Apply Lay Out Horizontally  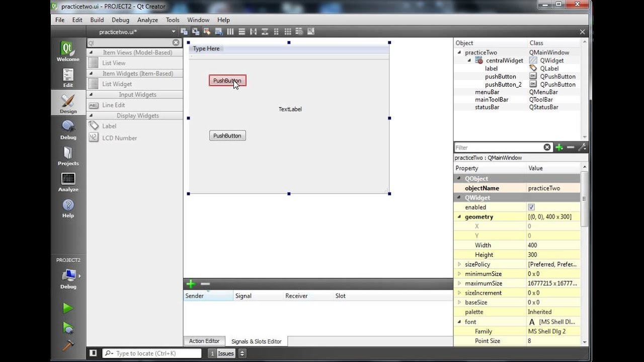pyautogui.click(x=230, y=32)
